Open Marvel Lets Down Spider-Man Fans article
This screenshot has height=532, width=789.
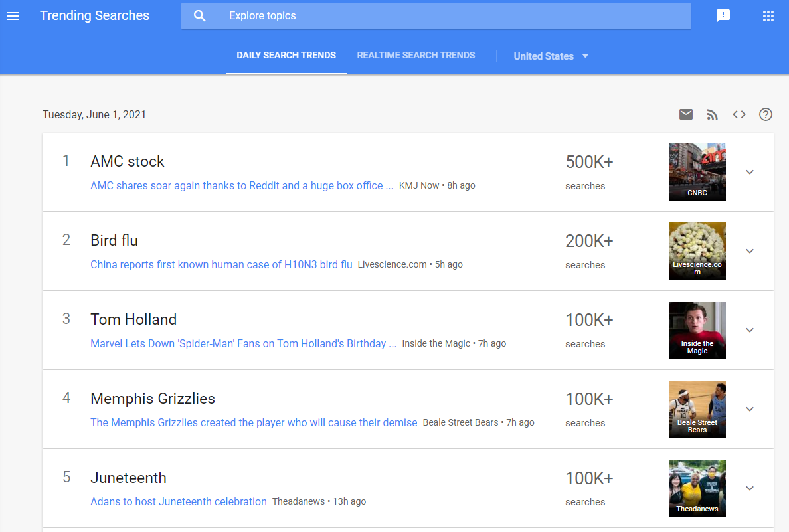244,344
